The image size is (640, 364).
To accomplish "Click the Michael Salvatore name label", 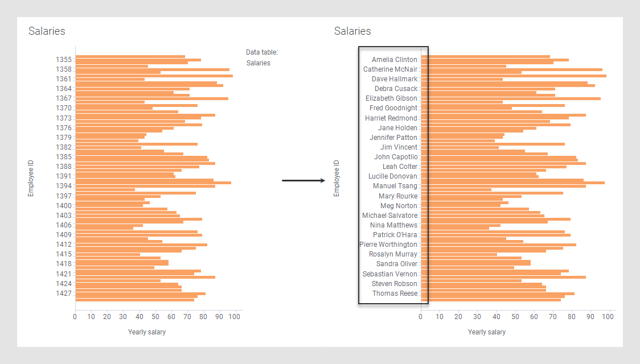I will pyautogui.click(x=390, y=216).
